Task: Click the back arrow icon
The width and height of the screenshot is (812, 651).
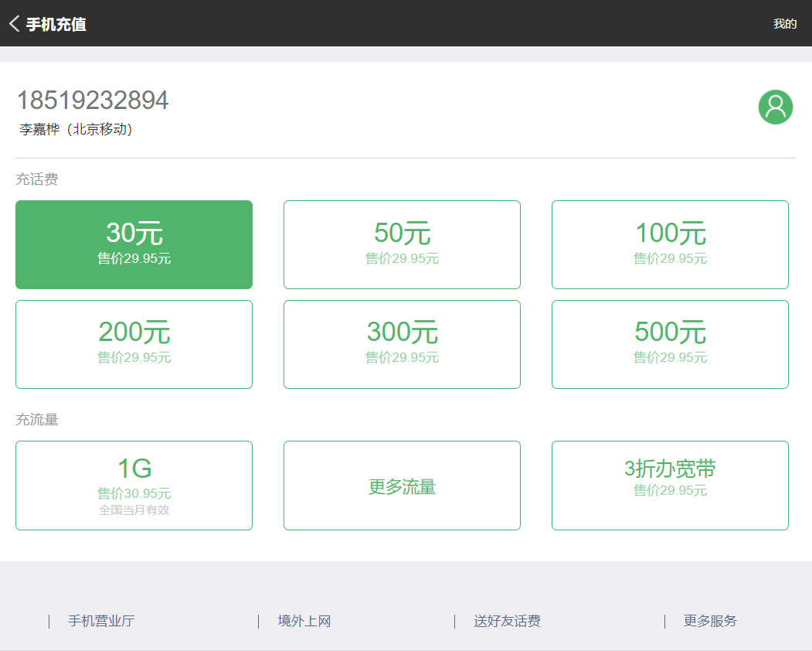Action: pos(14,24)
